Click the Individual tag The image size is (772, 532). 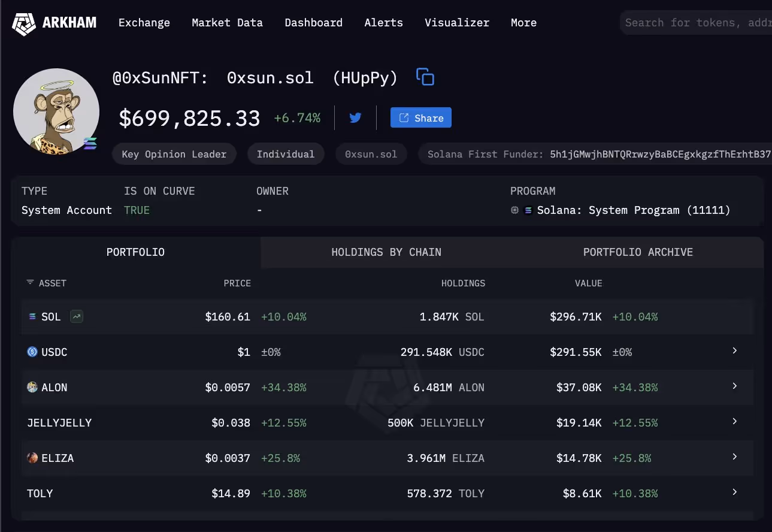tap(286, 154)
